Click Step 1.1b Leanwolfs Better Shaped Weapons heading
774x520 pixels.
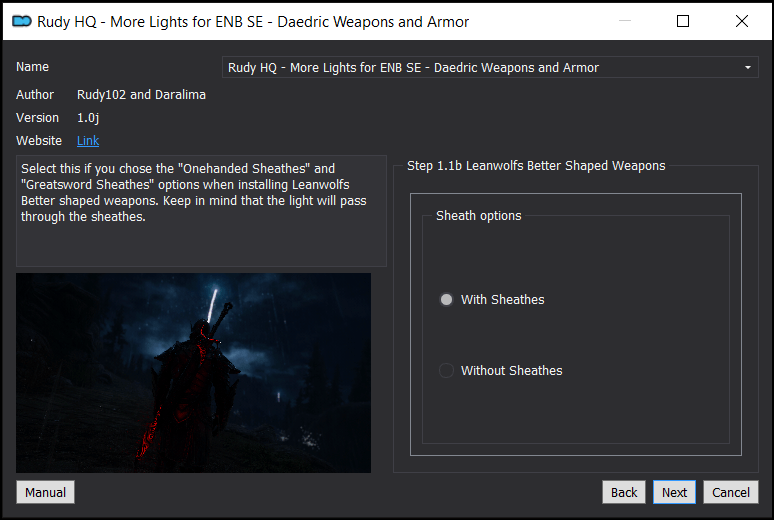(x=536, y=165)
